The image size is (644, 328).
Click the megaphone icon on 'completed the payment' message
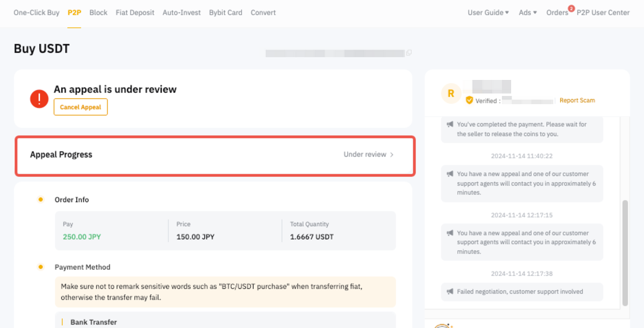[x=450, y=125]
